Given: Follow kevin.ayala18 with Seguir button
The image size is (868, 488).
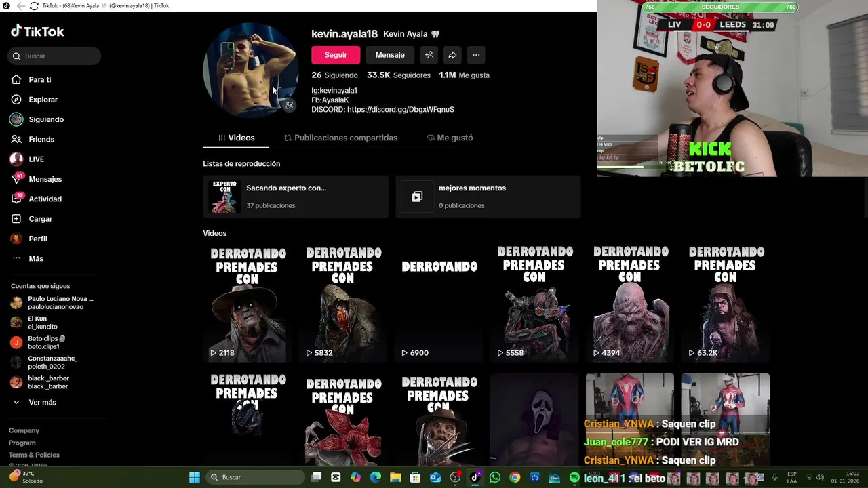Looking at the screenshot, I should tap(336, 55).
